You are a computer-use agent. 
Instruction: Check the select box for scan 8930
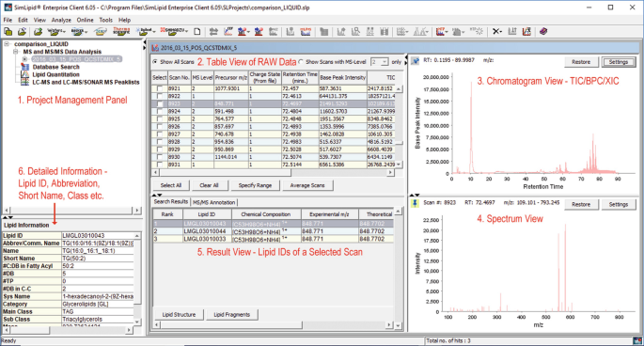(160, 157)
